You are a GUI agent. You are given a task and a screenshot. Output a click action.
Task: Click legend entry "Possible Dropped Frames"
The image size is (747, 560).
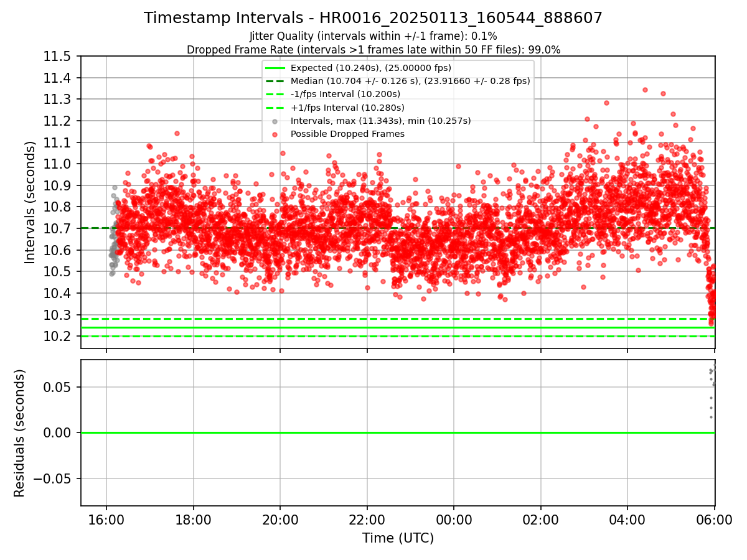coord(347,134)
